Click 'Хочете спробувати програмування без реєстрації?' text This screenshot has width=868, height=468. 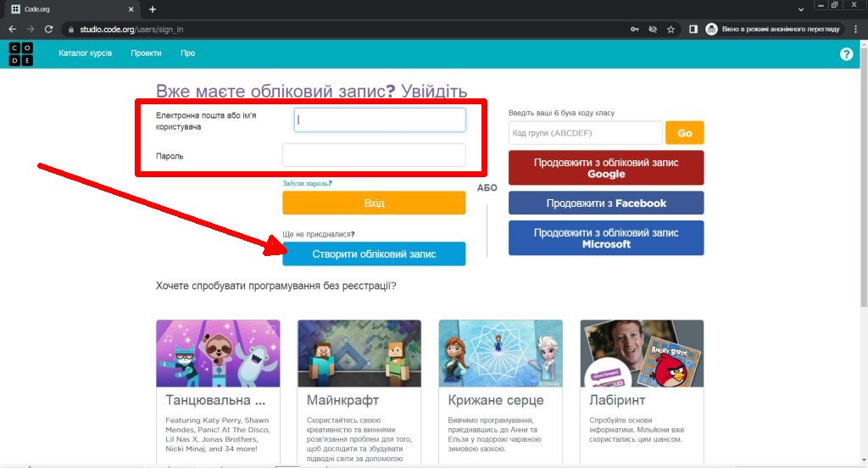tap(275, 286)
